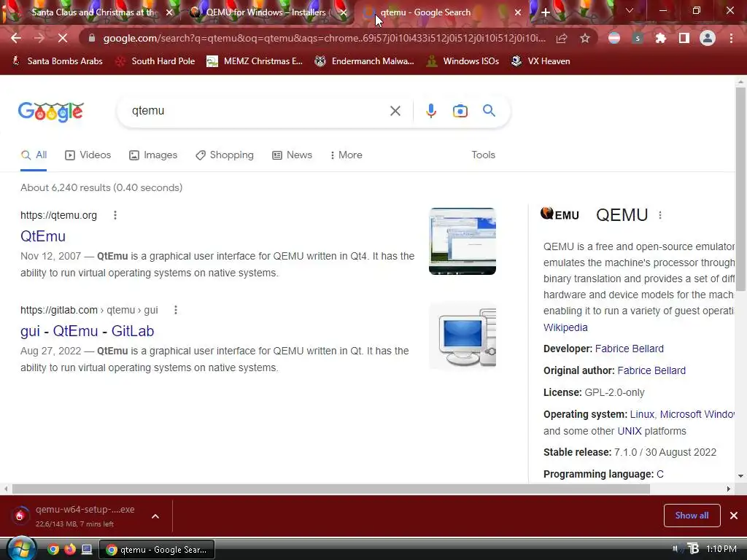
Task: Open options for the qtemu.org result
Action: (115, 215)
